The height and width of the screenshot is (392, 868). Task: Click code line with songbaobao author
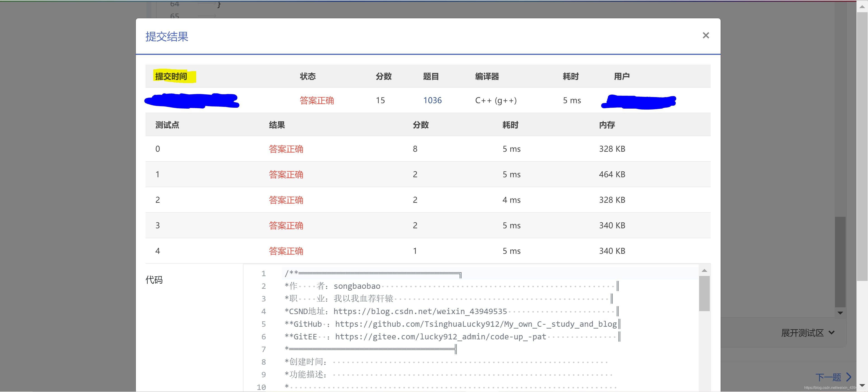tap(452, 286)
